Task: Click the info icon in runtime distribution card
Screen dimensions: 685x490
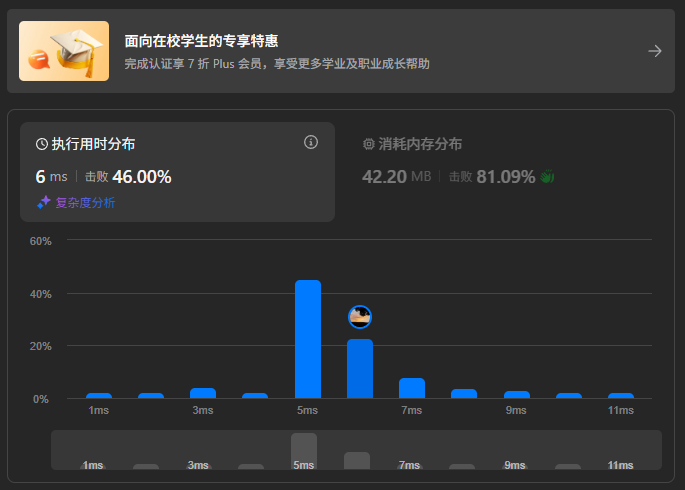Action: pyautogui.click(x=311, y=142)
